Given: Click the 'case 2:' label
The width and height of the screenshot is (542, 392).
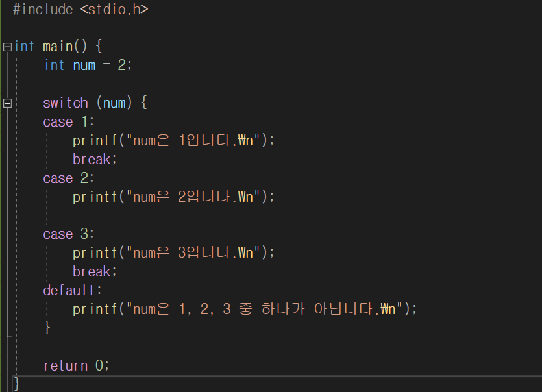Looking at the screenshot, I should click(68, 178).
